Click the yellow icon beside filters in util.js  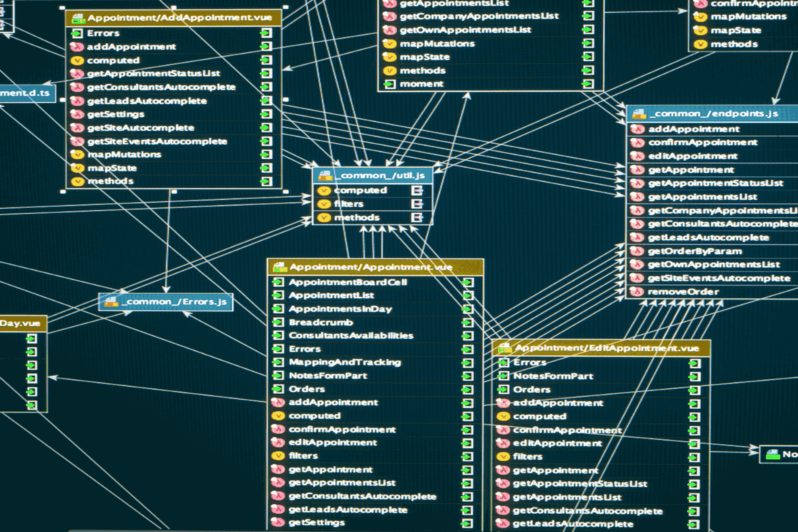click(324, 204)
